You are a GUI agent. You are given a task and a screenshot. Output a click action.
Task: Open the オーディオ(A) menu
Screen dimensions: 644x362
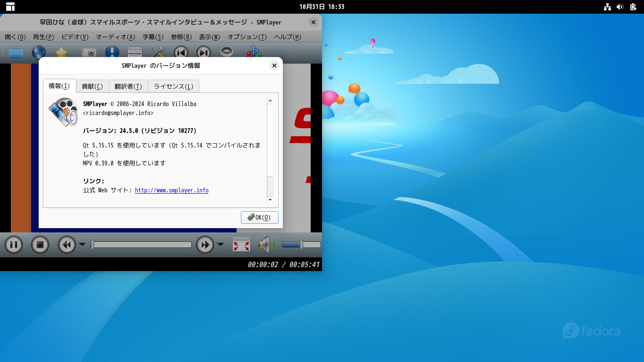tap(116, 37)
